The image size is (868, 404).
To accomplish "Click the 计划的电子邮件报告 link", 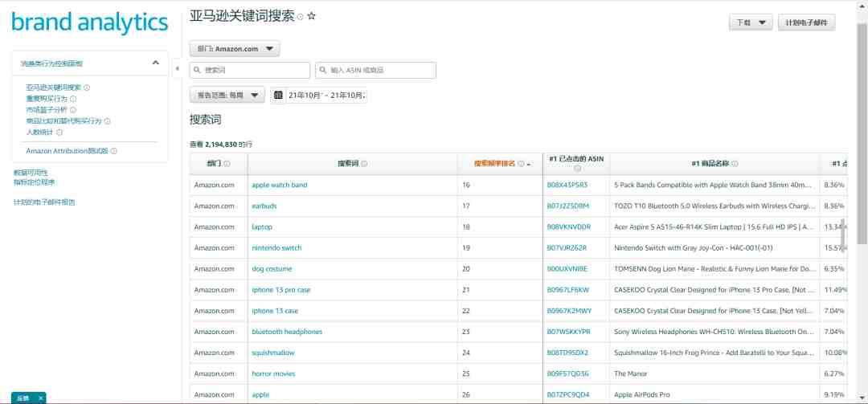I will tap(44, 202).
